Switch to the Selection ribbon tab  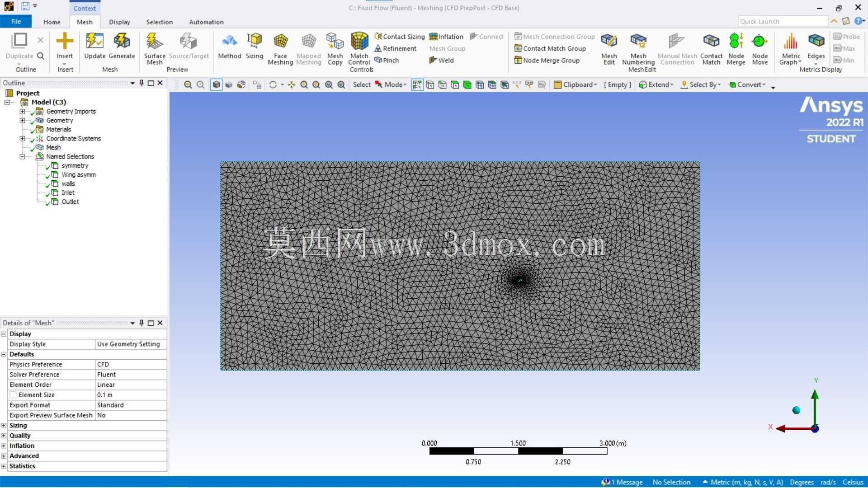pyautogui.click(x=159, y=22)
